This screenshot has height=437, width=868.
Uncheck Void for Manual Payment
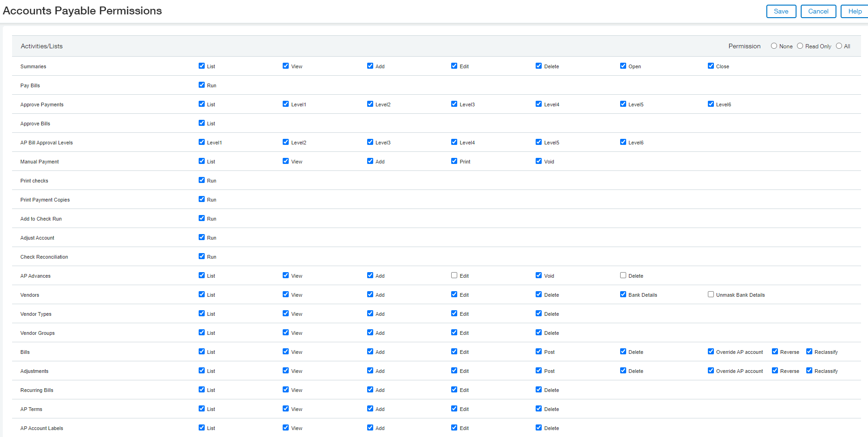[538, 161]
